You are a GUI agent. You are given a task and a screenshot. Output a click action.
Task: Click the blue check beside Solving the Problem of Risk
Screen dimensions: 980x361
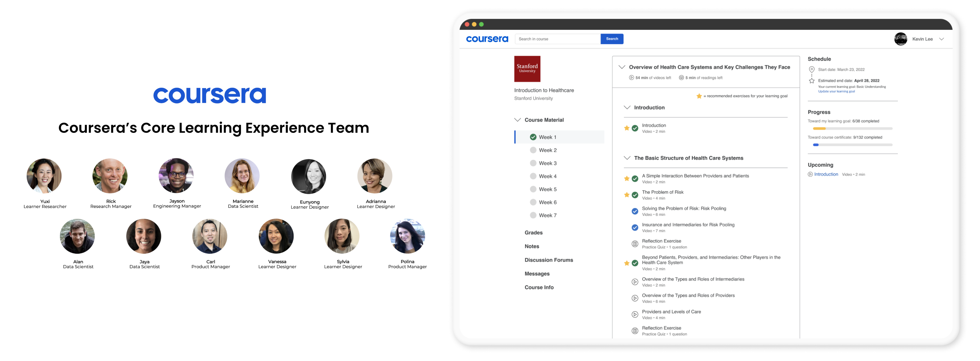tap(635, 211)
